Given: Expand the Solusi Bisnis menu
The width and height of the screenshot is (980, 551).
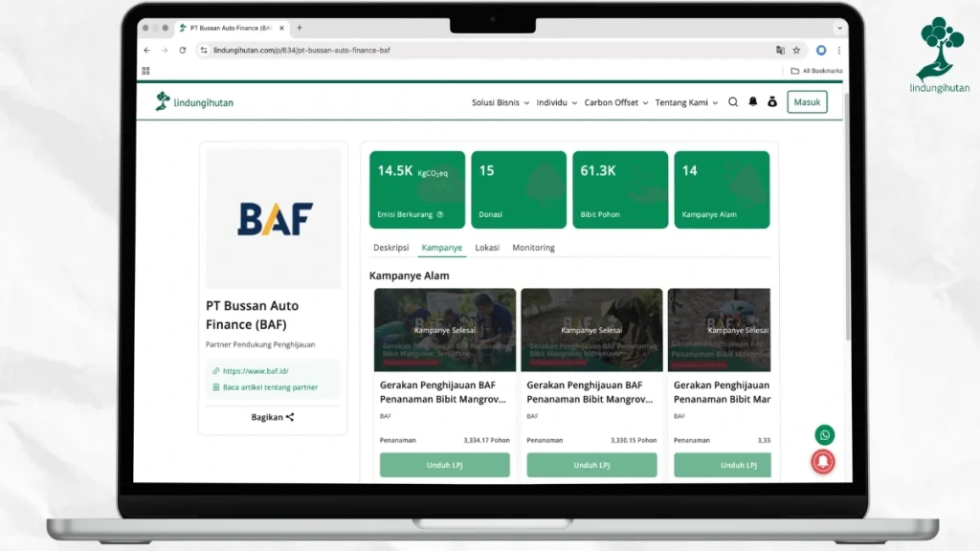Looking at the screenshot, I should [501, 102].
